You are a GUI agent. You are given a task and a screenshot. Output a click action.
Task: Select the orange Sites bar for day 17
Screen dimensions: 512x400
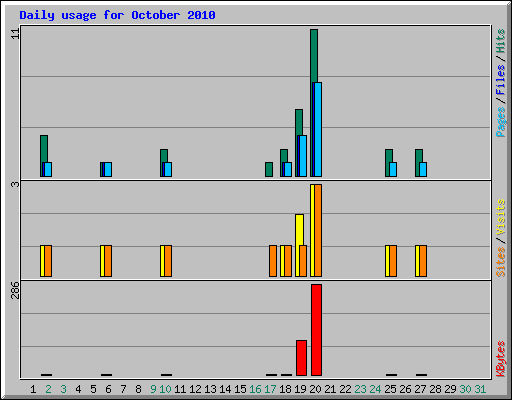(273, 261)
